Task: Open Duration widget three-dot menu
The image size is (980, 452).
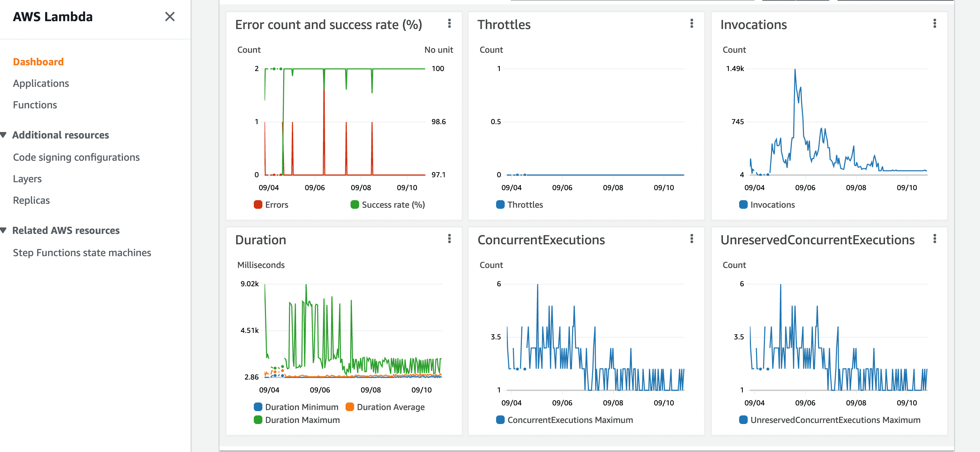Action: (x=449, y=239)
